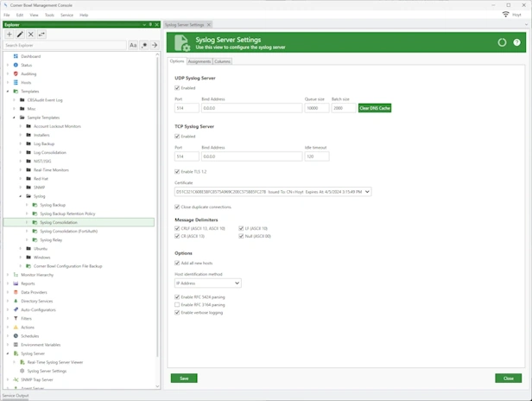
Task: Switch to the Assignments tab
Action: (198, 62)
